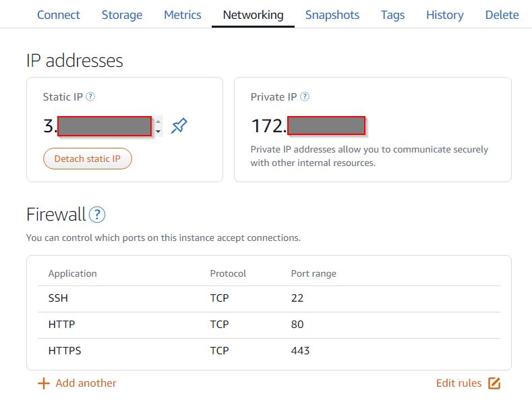Select the HTTPS firewall rule row

[269, 350]
